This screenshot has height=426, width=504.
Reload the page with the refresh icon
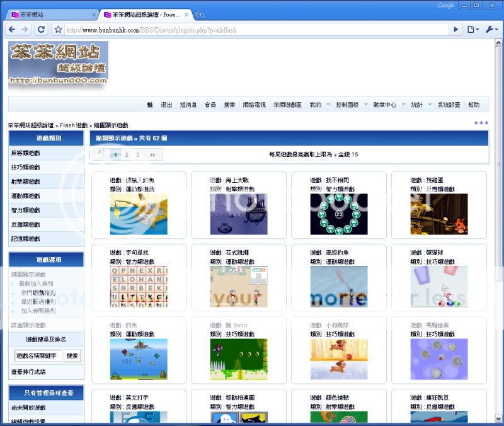(x=41, y=30)
